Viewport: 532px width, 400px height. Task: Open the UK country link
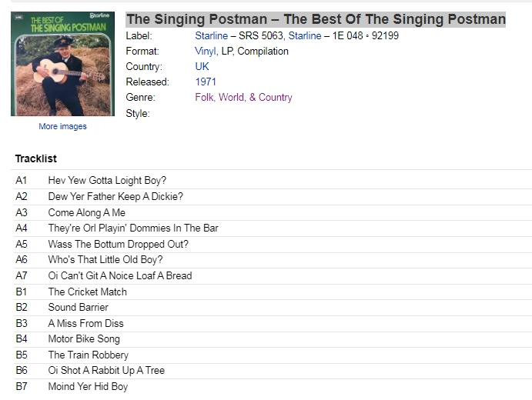pyautogui.click(x=202, y=66)
